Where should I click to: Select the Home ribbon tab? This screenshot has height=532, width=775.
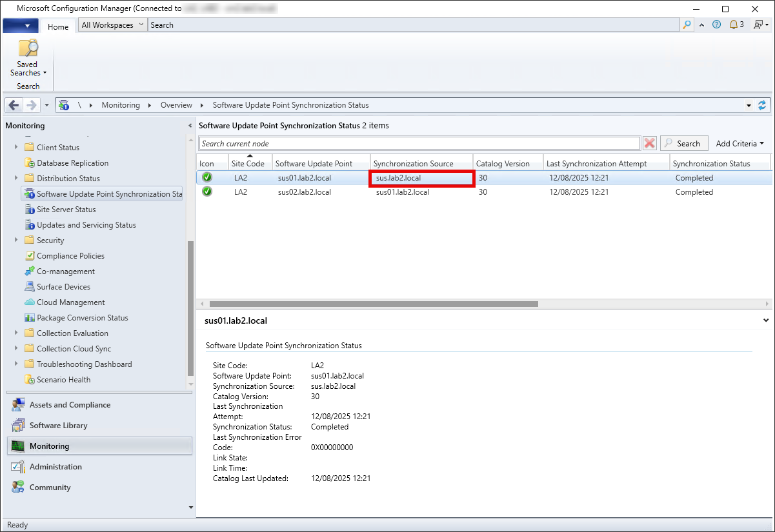(58, 26)
